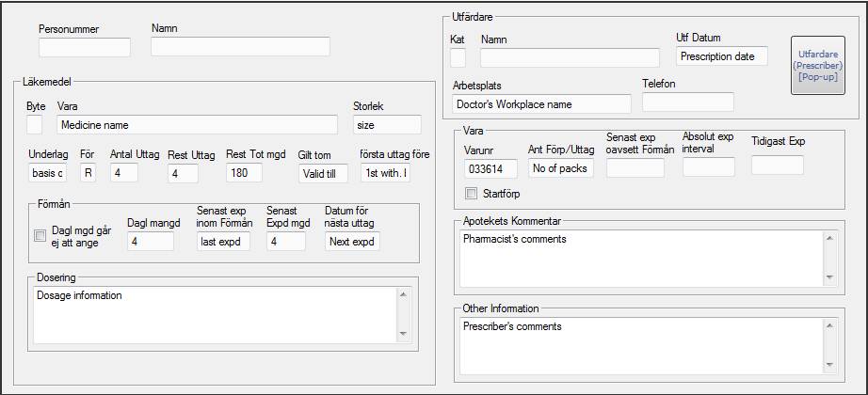Click the Storlek size field
Screen dimensions: 868x395
point(387,125)
